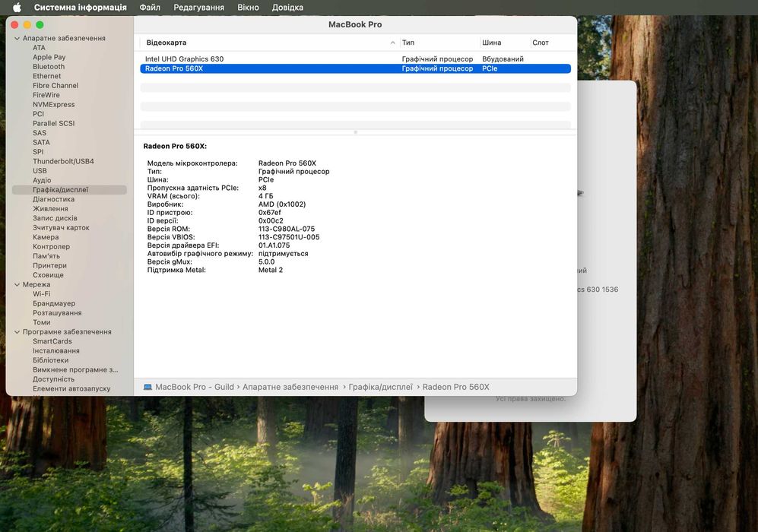This screenshot has width=758, height=532.
Task: Select PCI in the sidebar
Action: [38, 114]
